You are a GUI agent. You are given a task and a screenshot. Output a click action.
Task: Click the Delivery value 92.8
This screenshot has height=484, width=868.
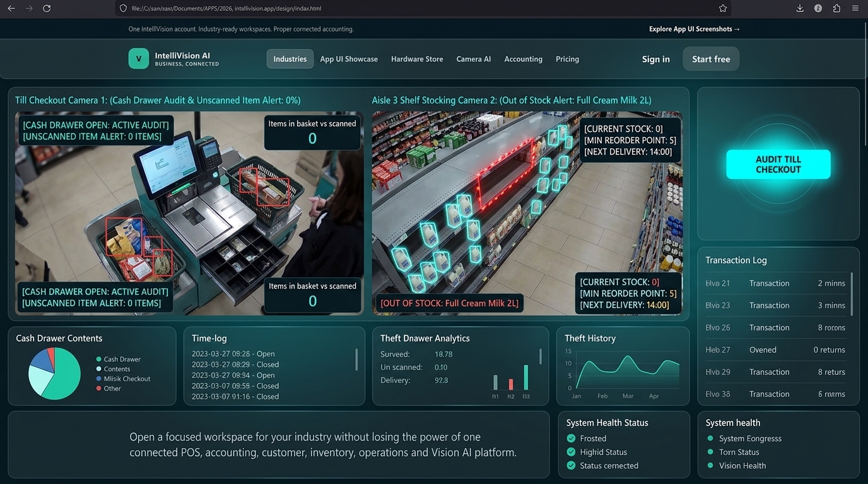pos(442,381)
